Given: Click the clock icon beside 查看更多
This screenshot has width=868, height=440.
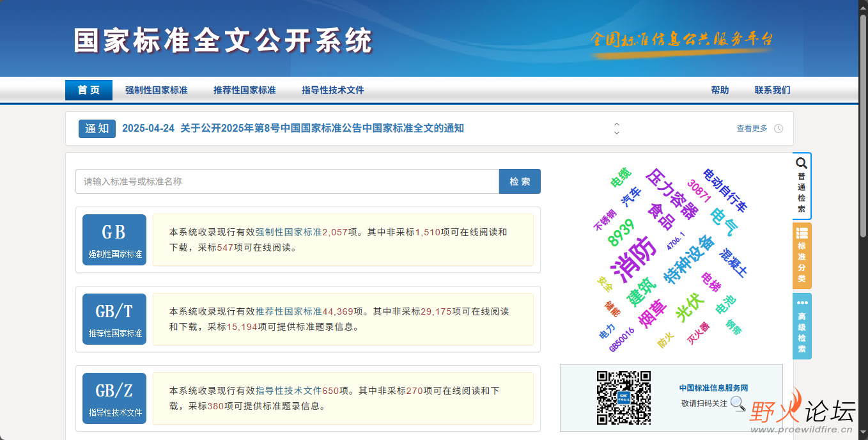Looking at the screenshot, I should 779,129.
